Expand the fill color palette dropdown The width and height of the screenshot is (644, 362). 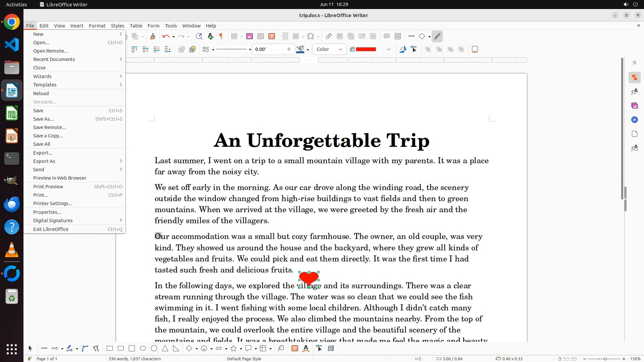(388, 49)
